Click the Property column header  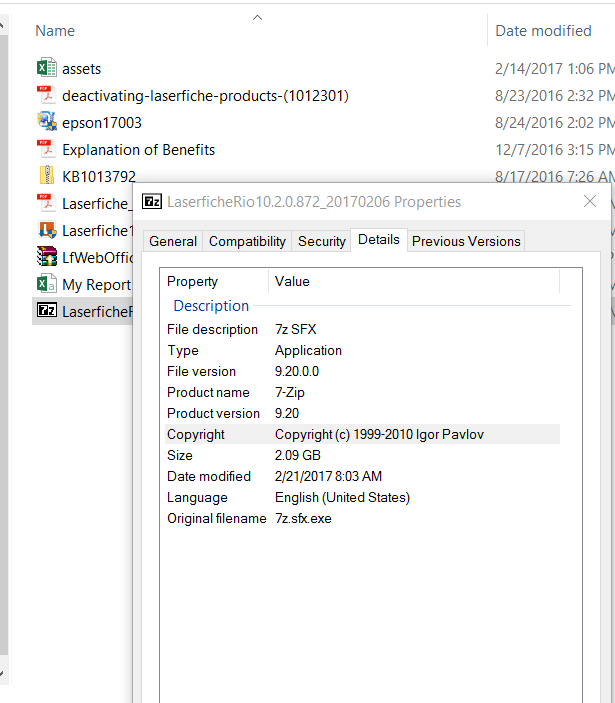(192, 282)
